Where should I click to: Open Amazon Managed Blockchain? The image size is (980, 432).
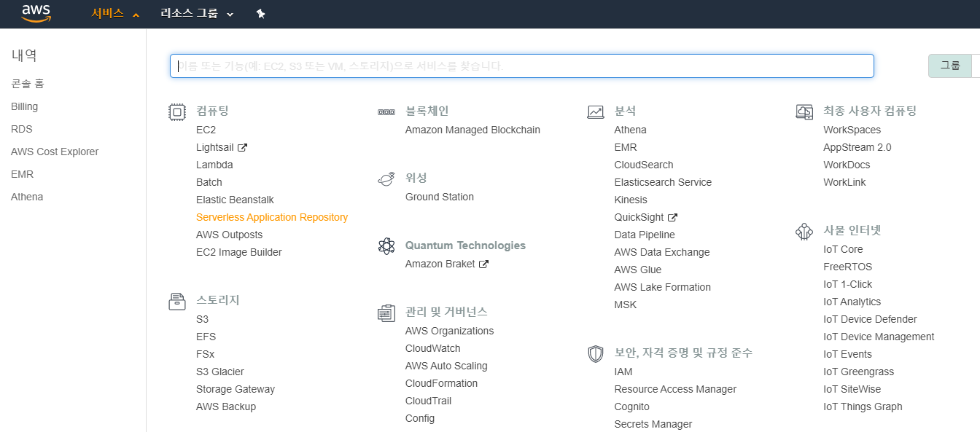[472, 130]
